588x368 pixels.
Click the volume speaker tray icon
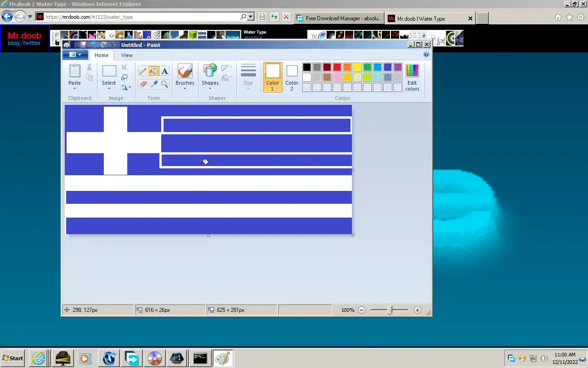pyautogui.click(x=544, y=358)
